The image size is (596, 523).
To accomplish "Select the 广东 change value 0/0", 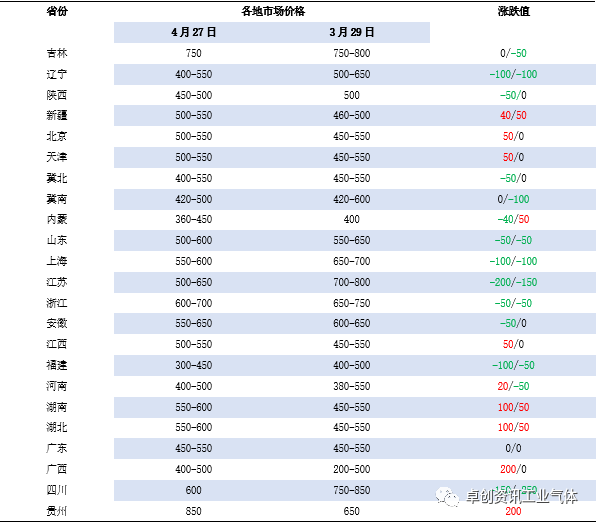I will [x=513, y=448].
